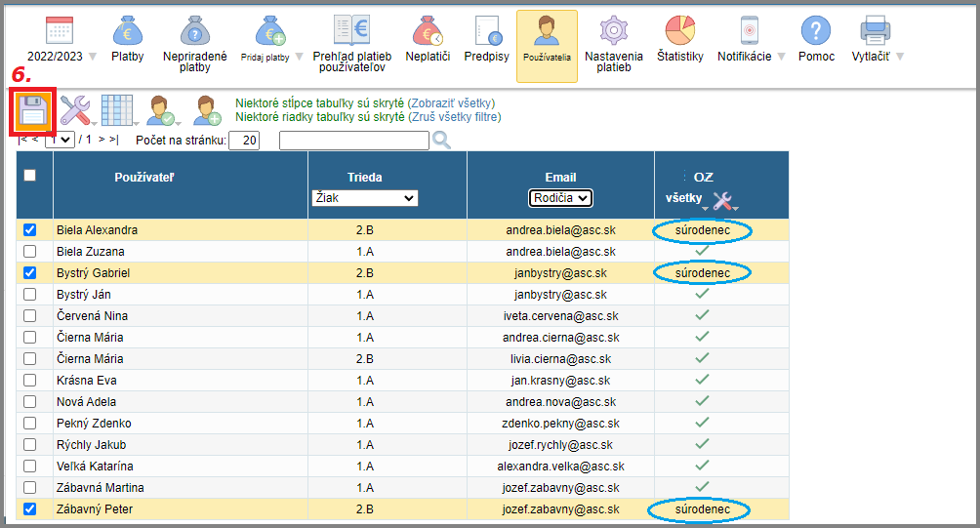Go to the last page arrow
This screenshot has width=980, height=528.
(114, 140)
